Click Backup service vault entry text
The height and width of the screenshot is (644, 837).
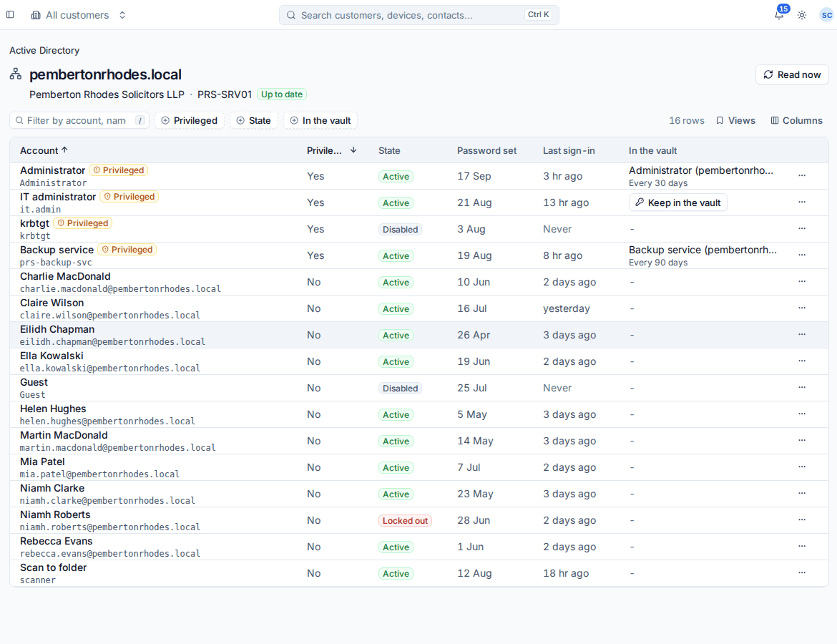(x=703, y=250)
